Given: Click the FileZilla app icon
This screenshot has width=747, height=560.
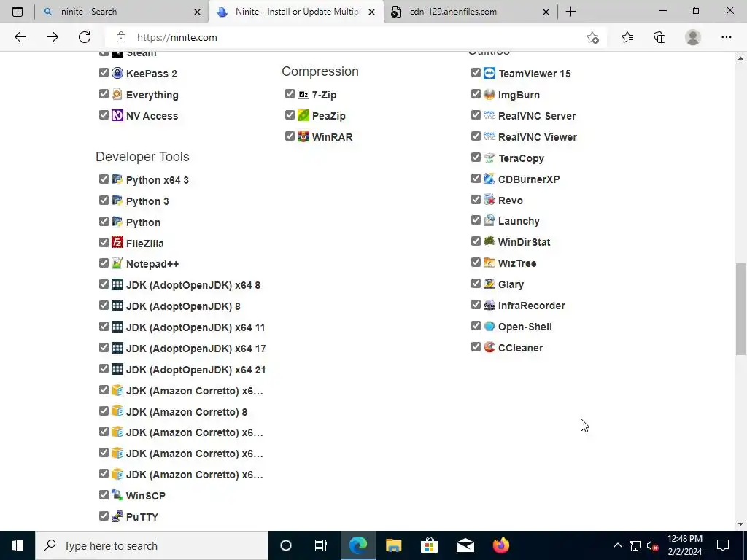Looking at the screenshot, I should pos(117,242).
